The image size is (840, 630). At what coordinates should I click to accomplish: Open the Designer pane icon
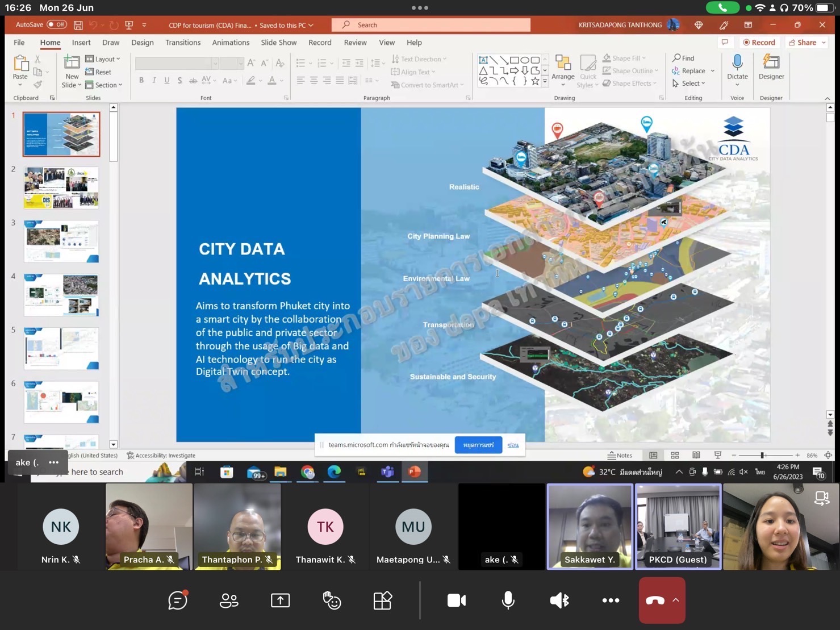pyautogui.click(x=771, y=62)
